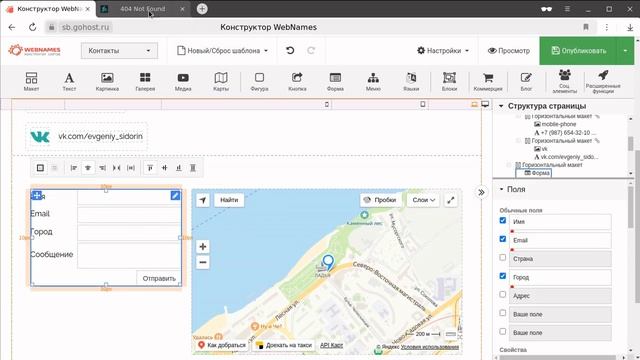Undo the last editor action
Screen dimensions: 640x360
coord(290,51)
